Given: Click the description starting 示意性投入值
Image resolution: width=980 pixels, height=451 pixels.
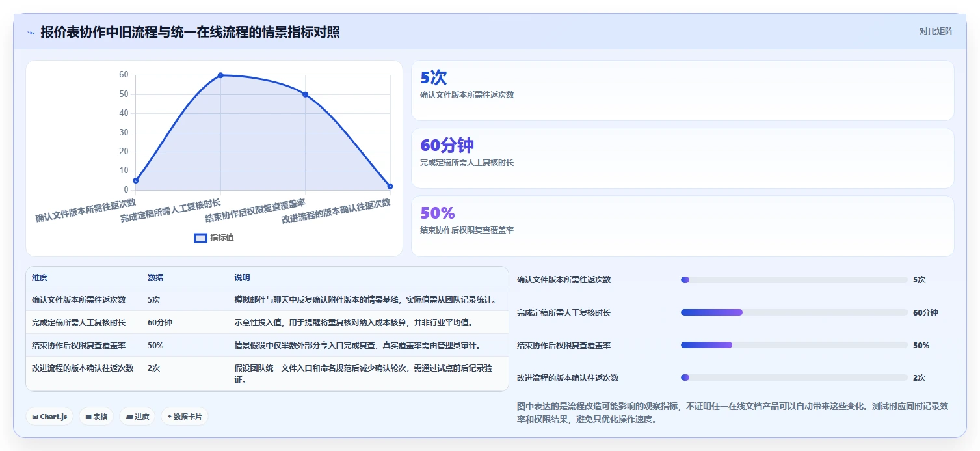Looking at the screenshot, I should tap(354, 322).
